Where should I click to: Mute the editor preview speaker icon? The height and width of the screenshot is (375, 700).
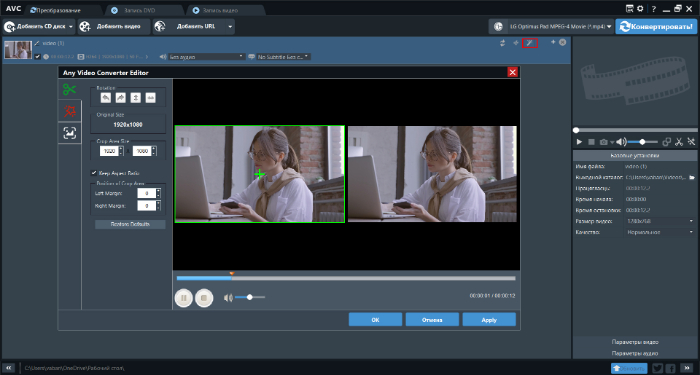pos(228,297)
